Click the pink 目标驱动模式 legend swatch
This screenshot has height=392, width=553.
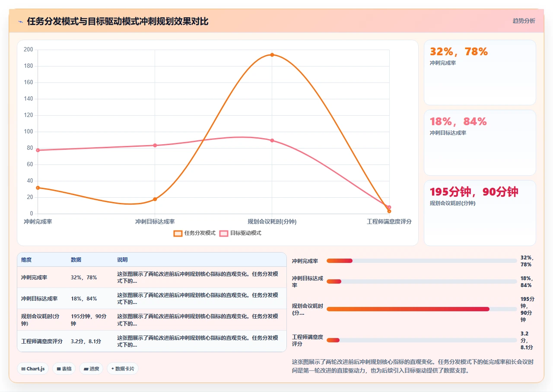224,233
